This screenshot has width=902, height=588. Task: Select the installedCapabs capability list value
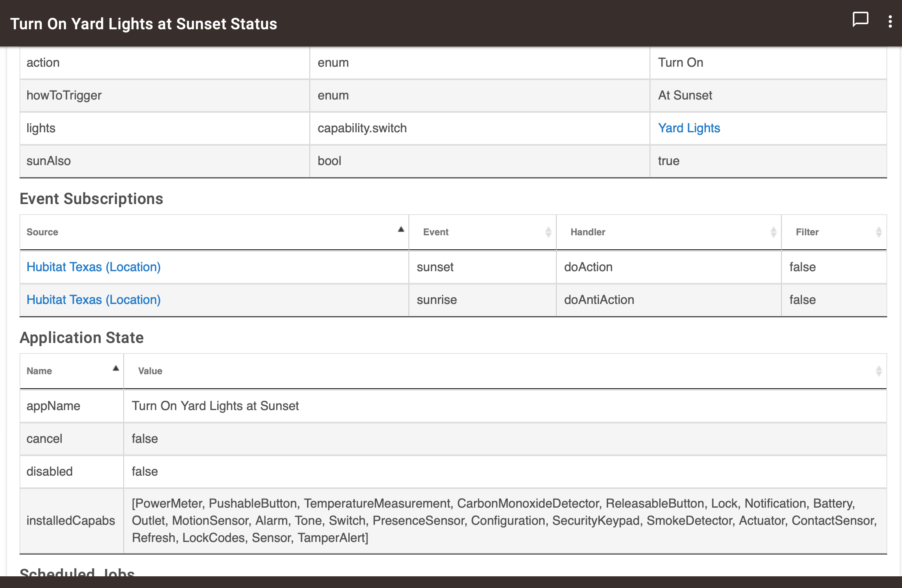(505, 520)
